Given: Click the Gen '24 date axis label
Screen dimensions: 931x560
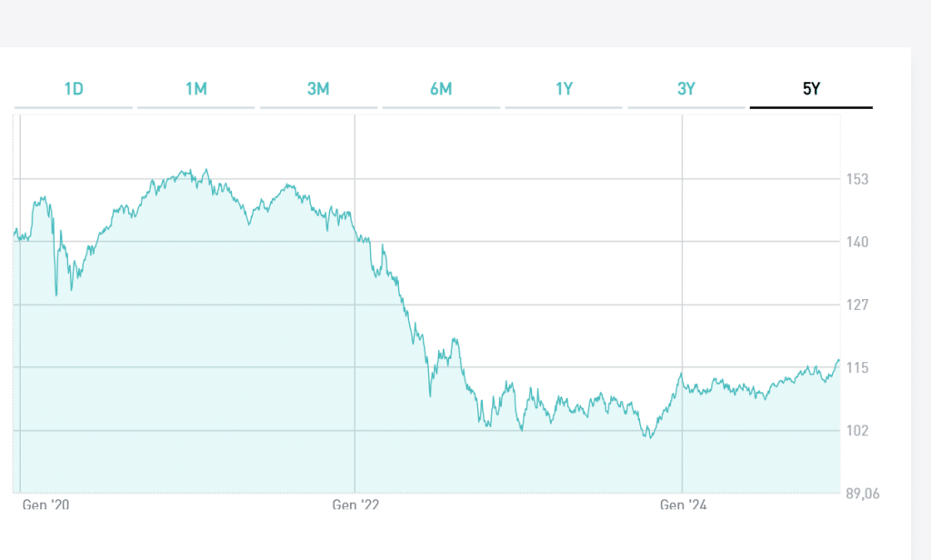Looking at the screenshot, I should [683, 505].
